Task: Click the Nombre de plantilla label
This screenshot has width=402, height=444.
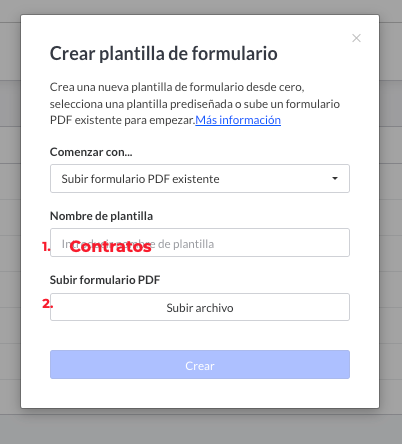Action: tap(101, 216)
